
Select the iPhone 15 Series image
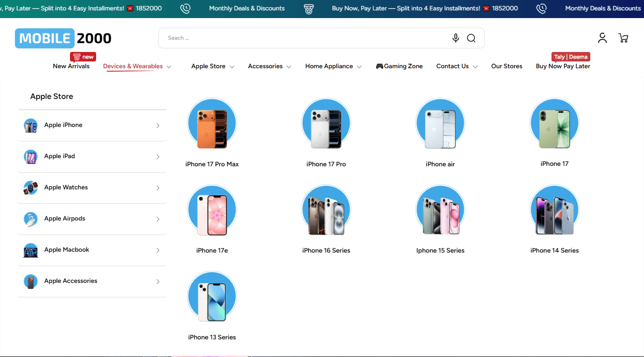click(x=440, y=210)
